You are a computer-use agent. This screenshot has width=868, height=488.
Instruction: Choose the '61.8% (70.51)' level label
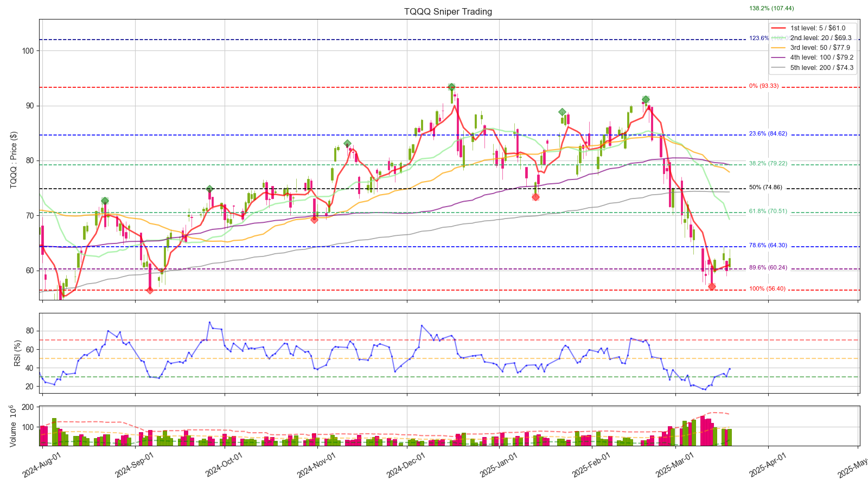[x=768, y=211]
